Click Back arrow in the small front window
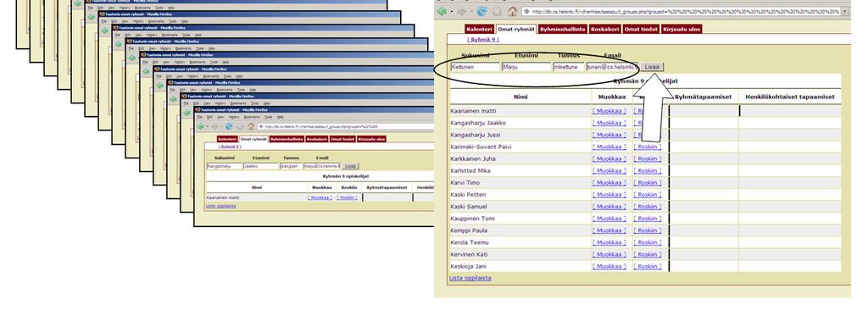Image resolution: width=868 pixels, height=316 pixels. tap(200, 126)
